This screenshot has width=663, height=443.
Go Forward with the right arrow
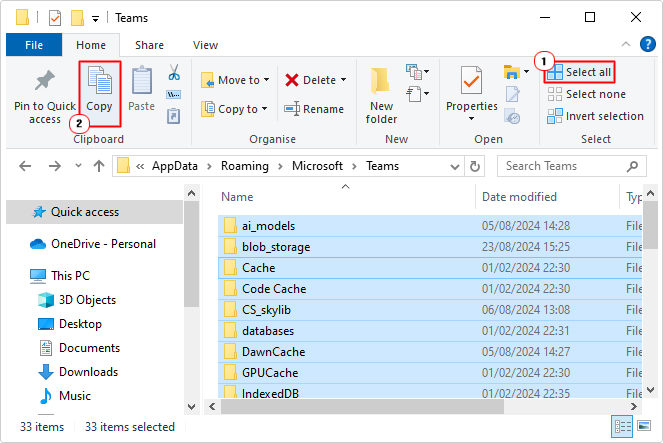[55, 166]
